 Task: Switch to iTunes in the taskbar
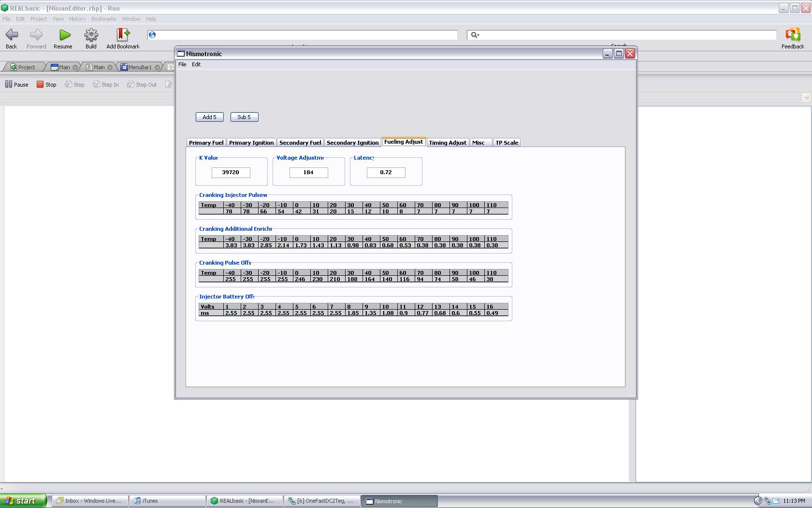(167, 501)
